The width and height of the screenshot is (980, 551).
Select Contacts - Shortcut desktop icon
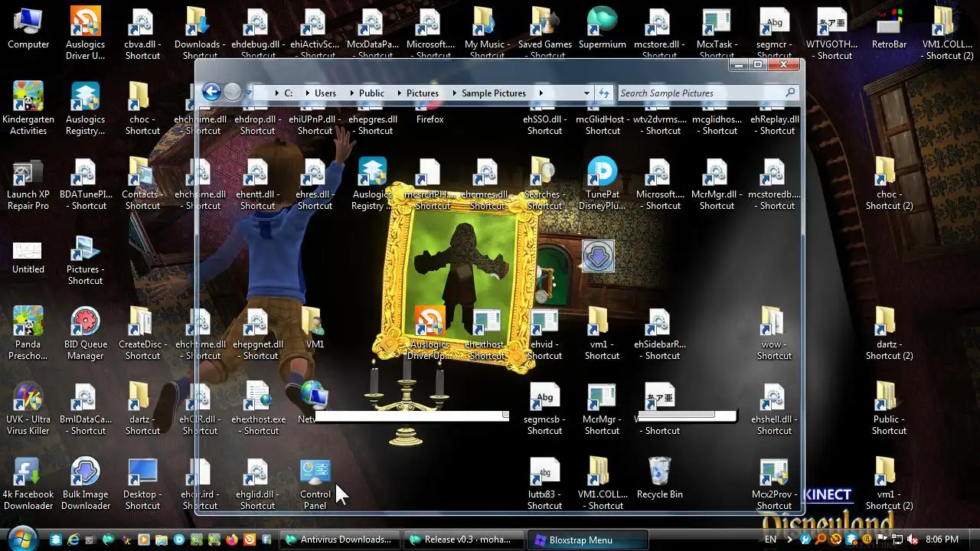click(142, 184)
